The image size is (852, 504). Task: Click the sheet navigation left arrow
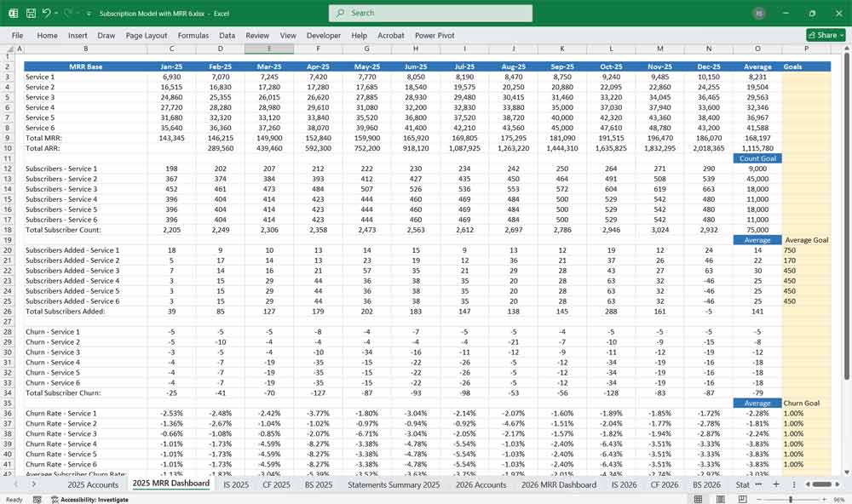[16, 484]
